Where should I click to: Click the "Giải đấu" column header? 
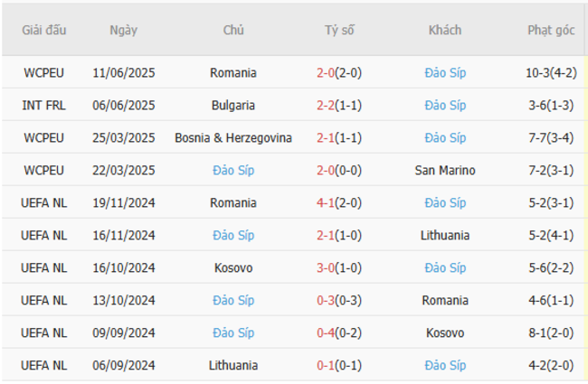click(x=44, y=30)
